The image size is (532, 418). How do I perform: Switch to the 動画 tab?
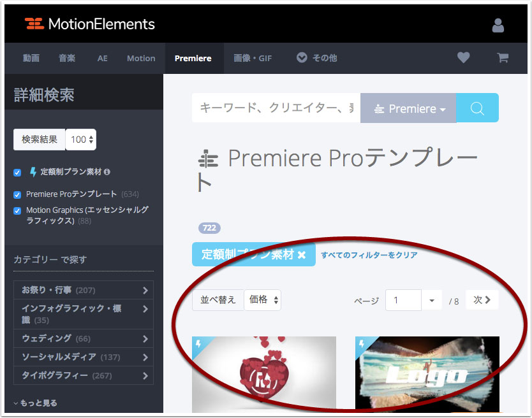31,59
